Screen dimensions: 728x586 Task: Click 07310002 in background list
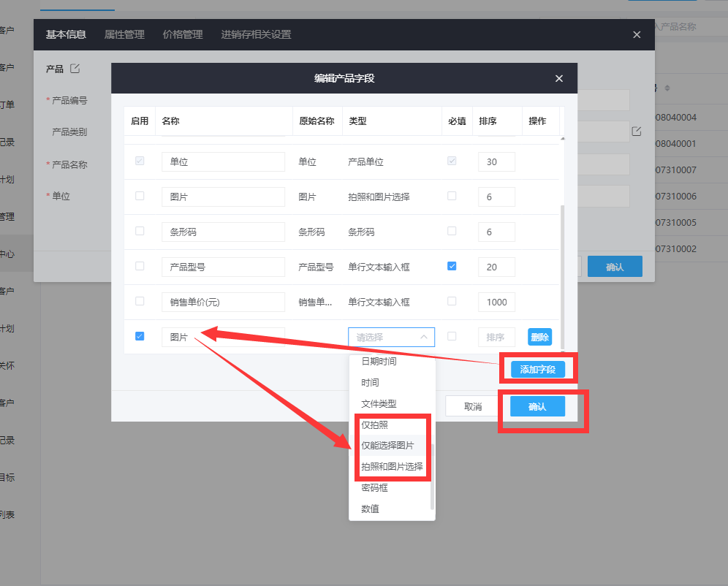(x=676, y=248)
